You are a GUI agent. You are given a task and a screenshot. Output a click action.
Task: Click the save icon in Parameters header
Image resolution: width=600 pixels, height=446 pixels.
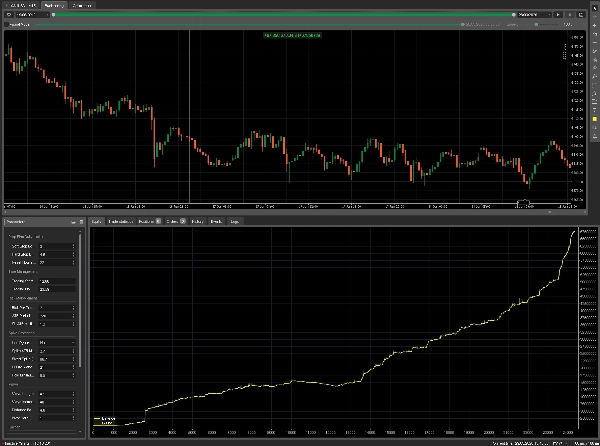(73, 222)
